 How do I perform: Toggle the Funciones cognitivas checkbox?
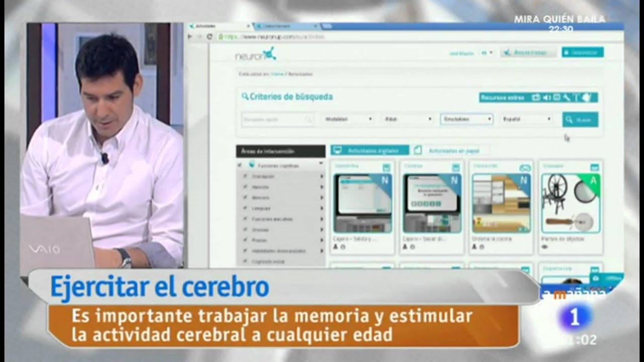(x=239, y=165)
